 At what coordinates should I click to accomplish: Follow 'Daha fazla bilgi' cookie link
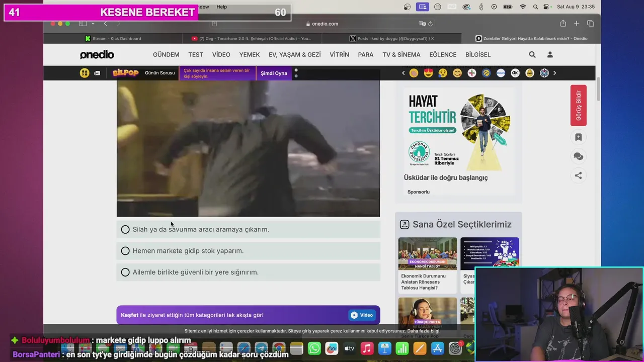[x=423, y=331]
